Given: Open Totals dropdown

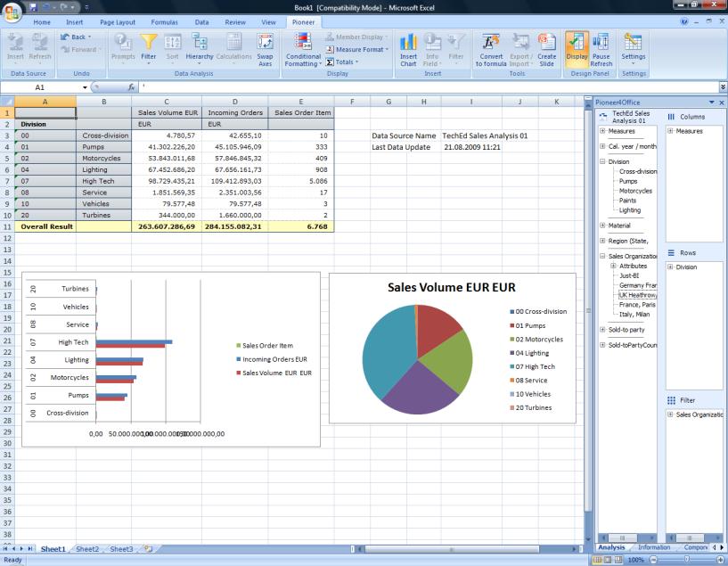Looking at the screenshot, I should click(341, 62).
